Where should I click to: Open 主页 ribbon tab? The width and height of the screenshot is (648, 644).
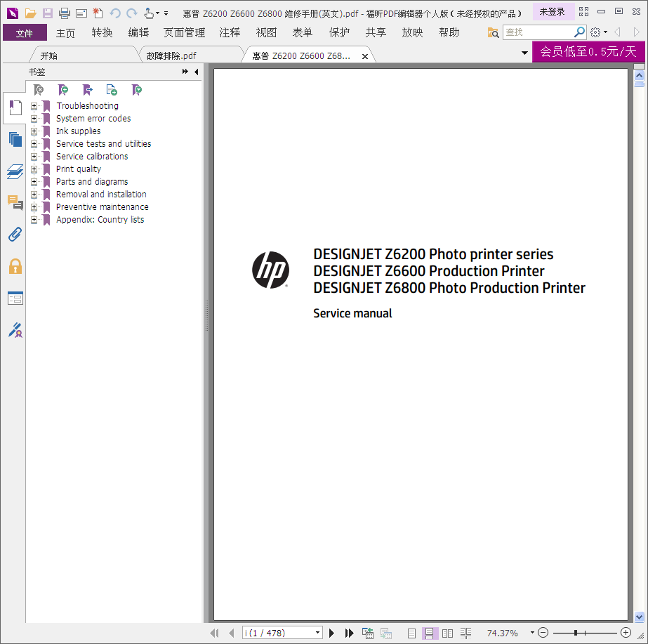click(65, 32)
